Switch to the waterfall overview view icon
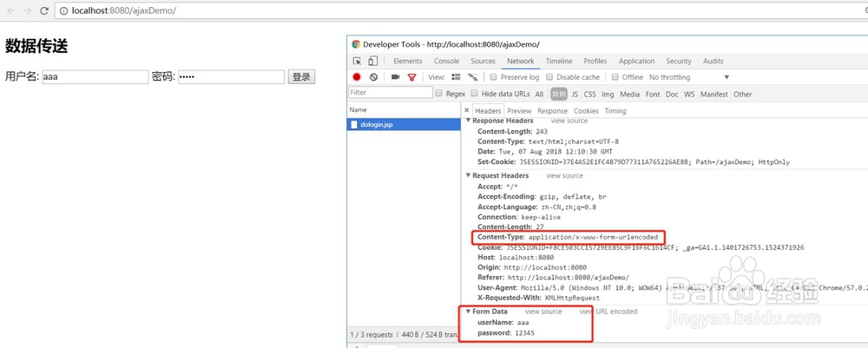 click(473, 77)
